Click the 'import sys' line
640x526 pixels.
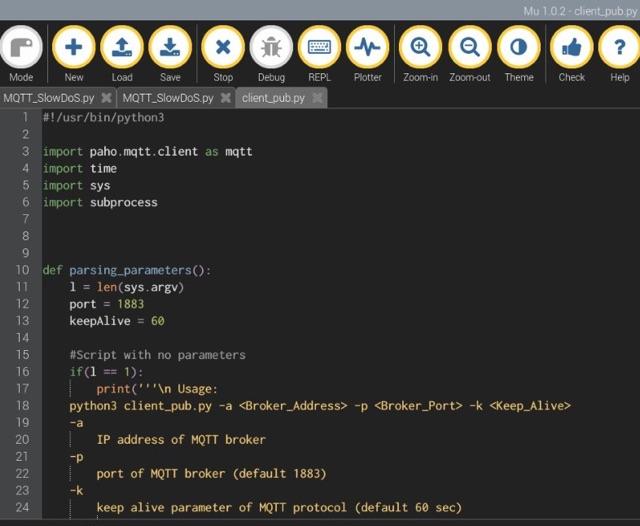[x=76, y=186]
